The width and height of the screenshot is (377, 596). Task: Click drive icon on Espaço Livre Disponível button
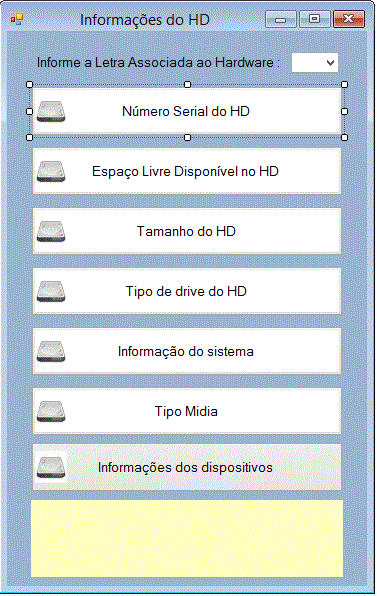click(x=51, y=171)
